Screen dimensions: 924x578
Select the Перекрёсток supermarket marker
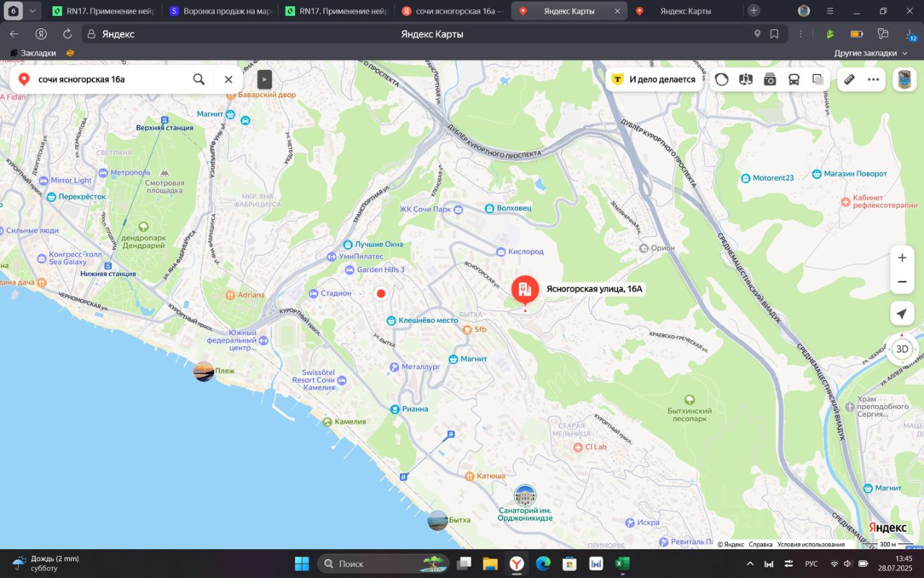click(x=52, y=197)
